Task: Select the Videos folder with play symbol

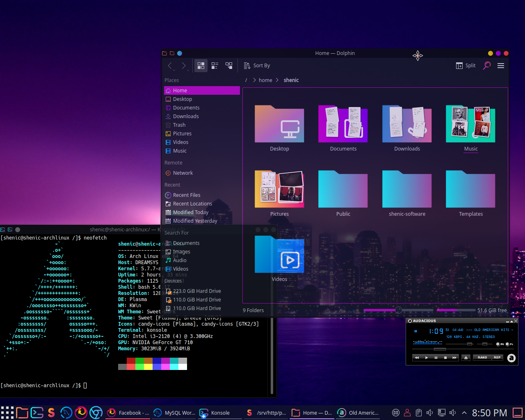Action: pos(279,254)
